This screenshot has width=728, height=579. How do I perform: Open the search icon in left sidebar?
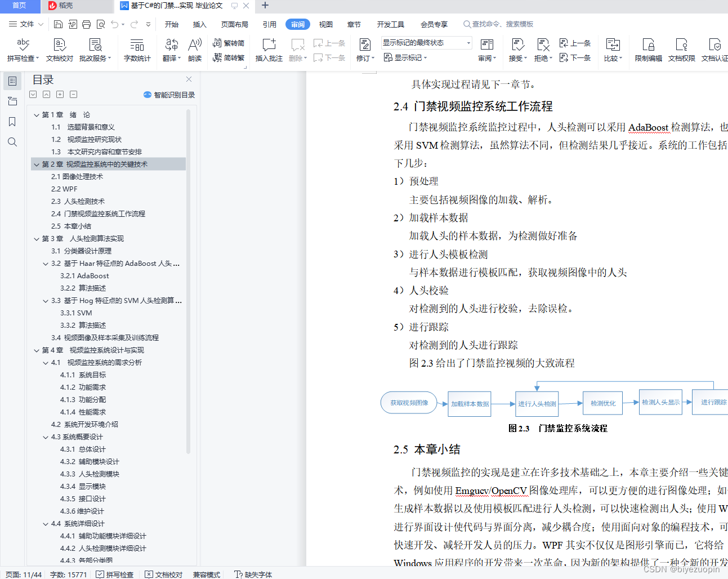pyautogui.click(x=12, y=142)
